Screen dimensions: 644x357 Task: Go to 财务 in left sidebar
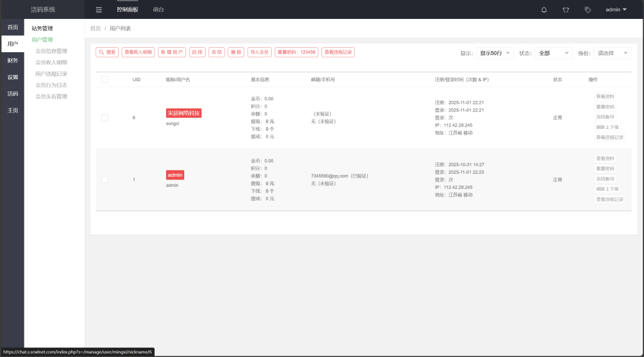point(13,60)
